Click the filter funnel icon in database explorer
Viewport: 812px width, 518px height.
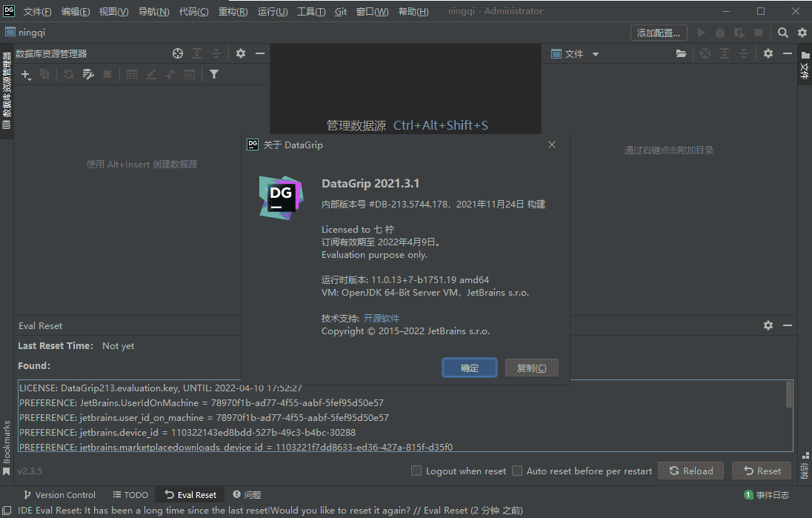click(213, 74)
